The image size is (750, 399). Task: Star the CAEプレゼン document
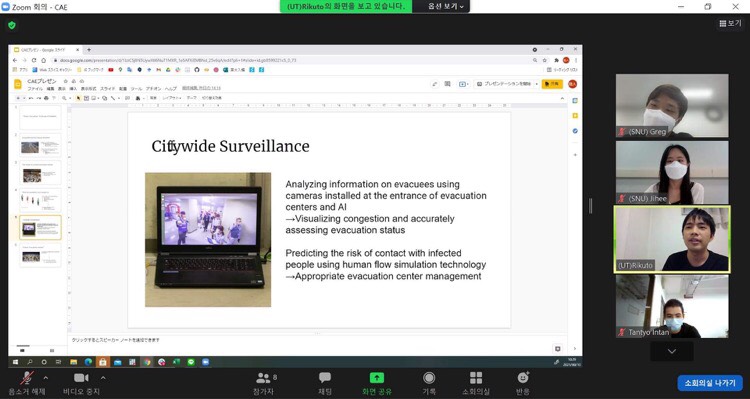click(x=66, y=81)
